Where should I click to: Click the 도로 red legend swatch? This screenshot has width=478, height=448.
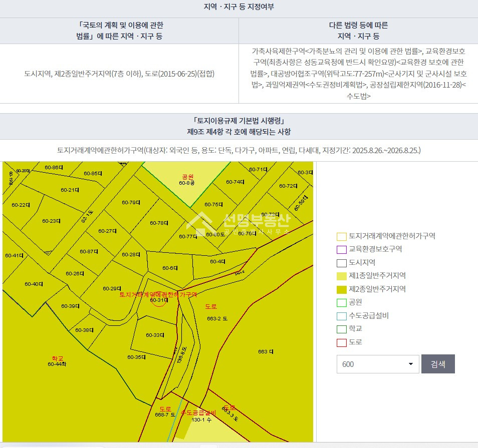(x=341, y=342)
